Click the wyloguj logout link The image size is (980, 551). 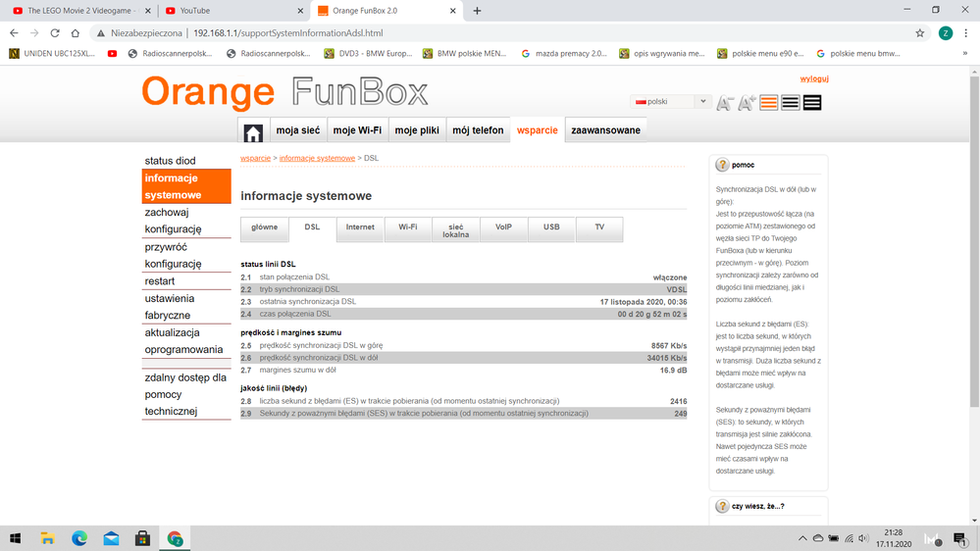click(x=814, y=78)
